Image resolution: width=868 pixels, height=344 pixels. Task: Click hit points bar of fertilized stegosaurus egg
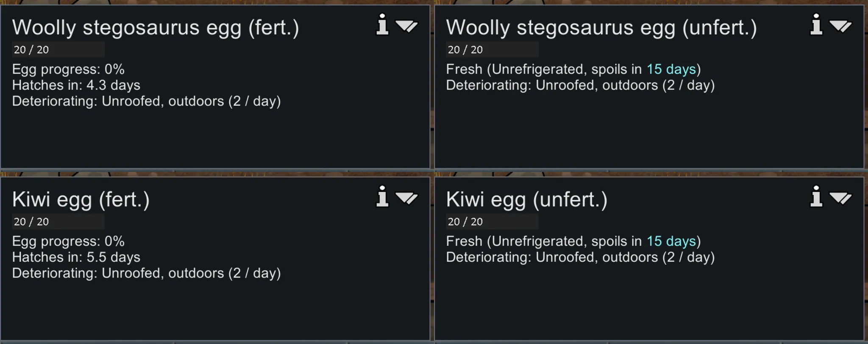coord(58,50)
